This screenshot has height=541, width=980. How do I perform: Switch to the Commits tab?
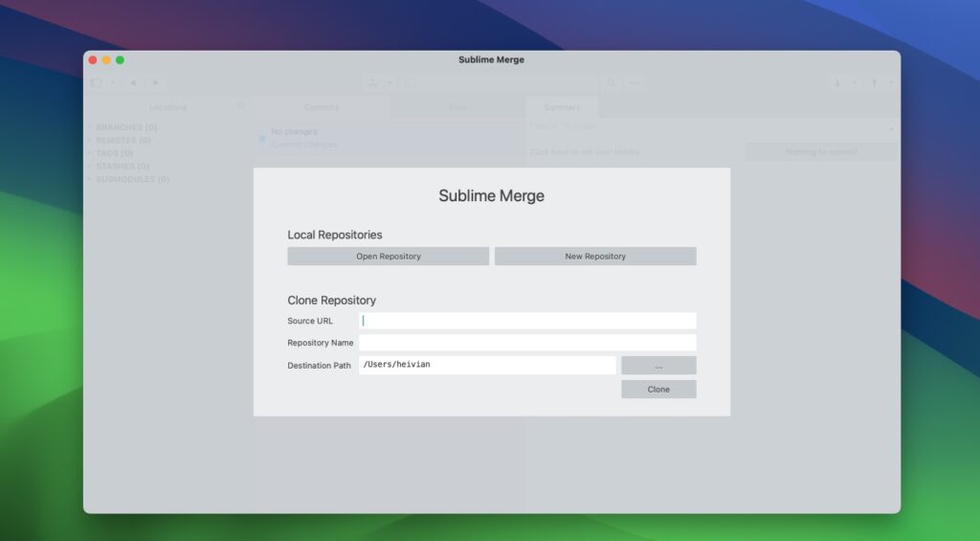pos(322,107)
